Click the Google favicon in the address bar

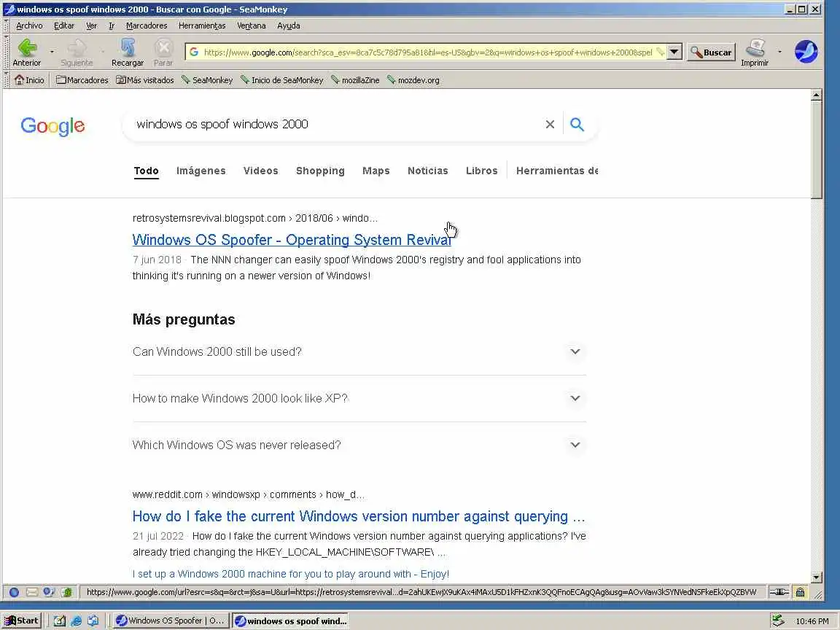[194, 52]
